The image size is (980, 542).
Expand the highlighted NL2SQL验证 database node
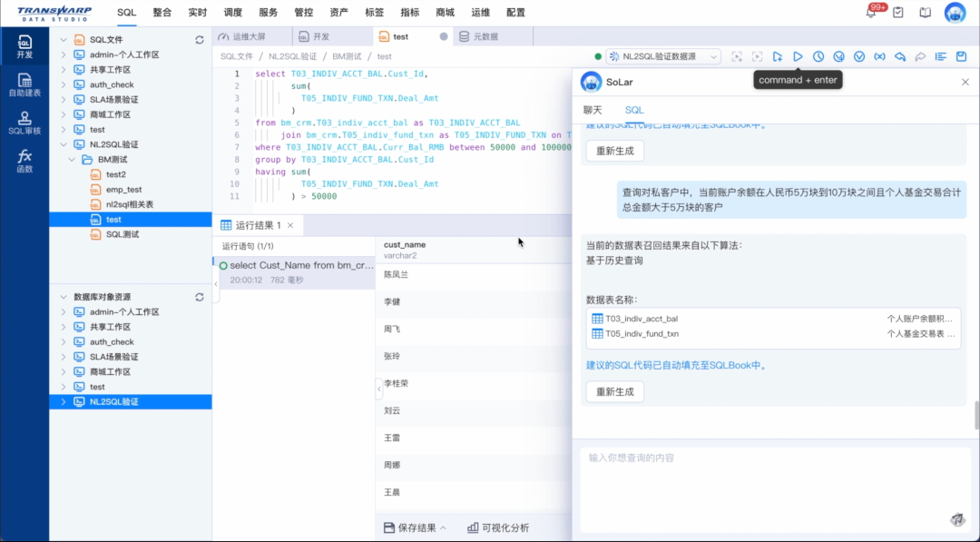(x=64, y=402)
